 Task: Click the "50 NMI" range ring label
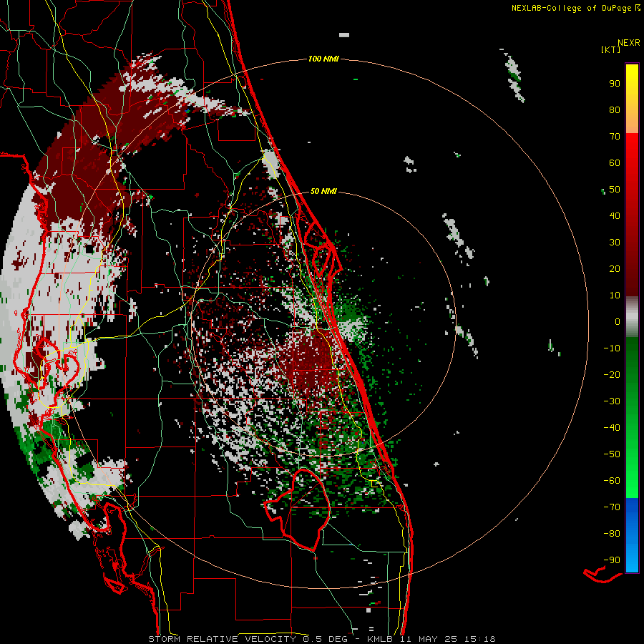coord(323,191)
